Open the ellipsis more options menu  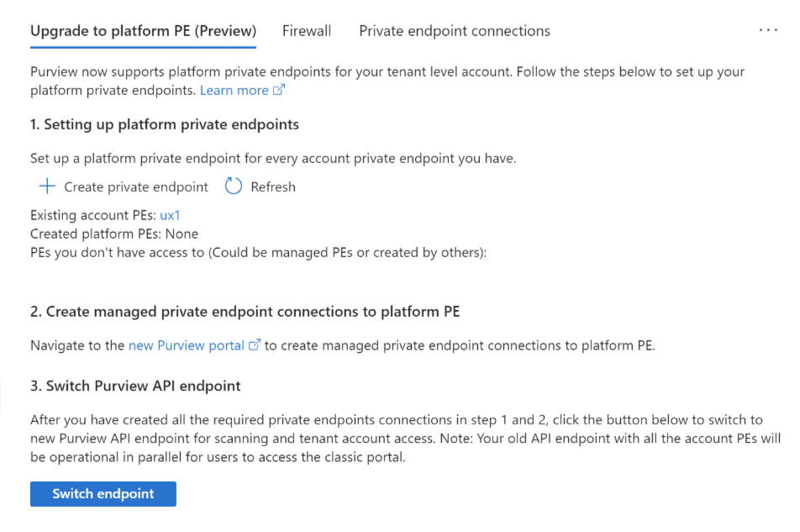click(768, 30)
